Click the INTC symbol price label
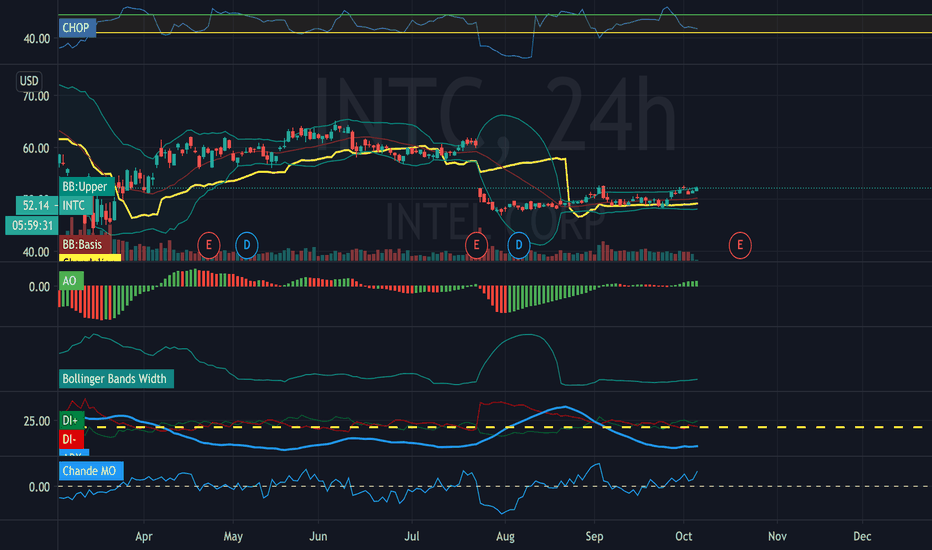The width and height of the screenshot is (932, 550). [x=74, y=206]
